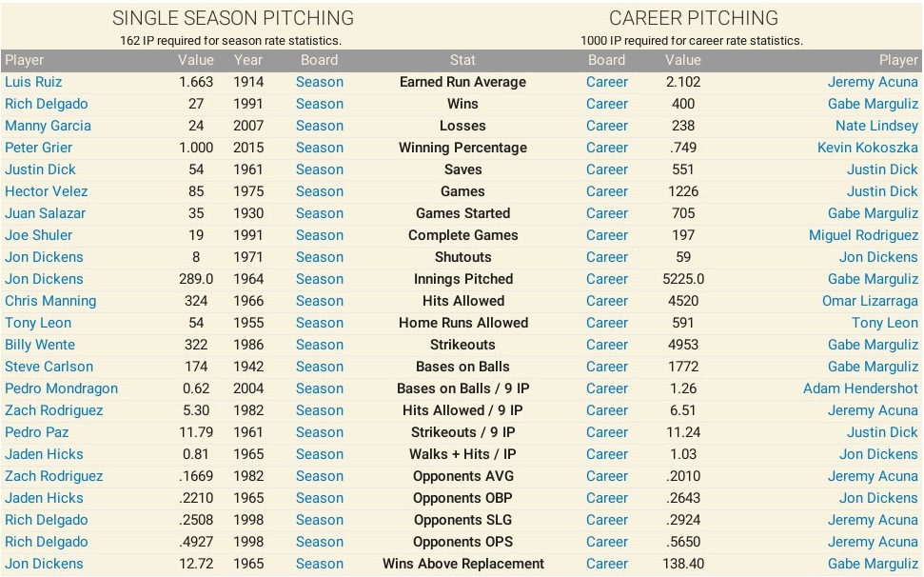
Task: Open Kevin Kokoszka player page
Action: [x=868, y=148]
